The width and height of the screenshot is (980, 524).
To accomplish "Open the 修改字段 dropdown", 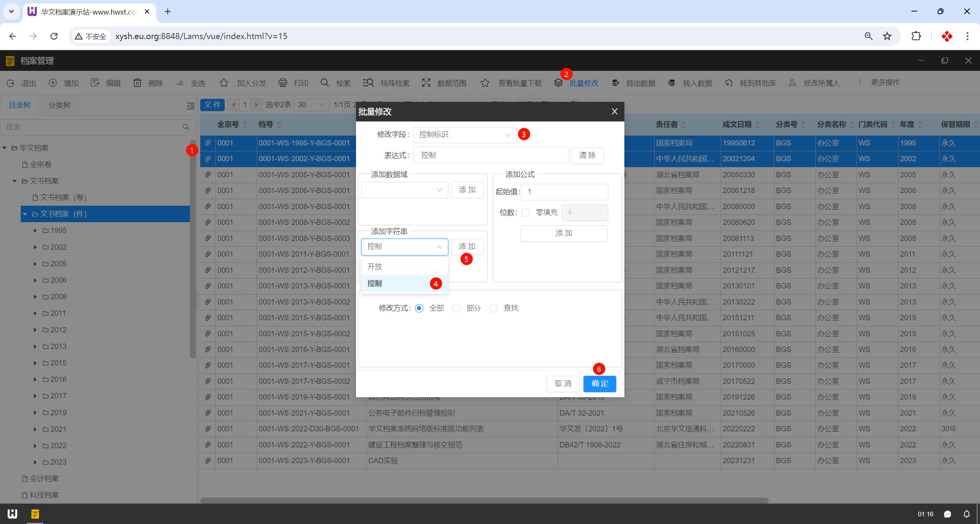I will 465,135.
